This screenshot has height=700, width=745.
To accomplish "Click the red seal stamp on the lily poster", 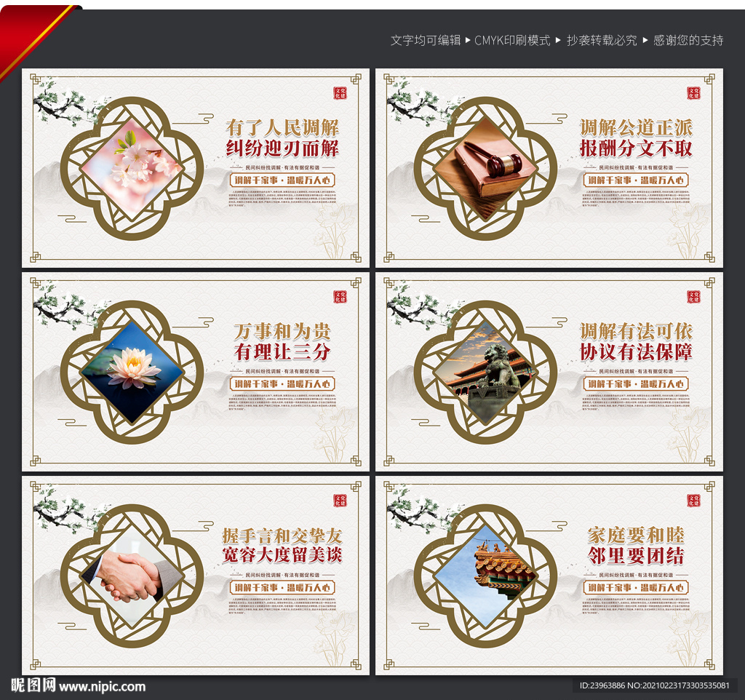I will tap(340, 297).
